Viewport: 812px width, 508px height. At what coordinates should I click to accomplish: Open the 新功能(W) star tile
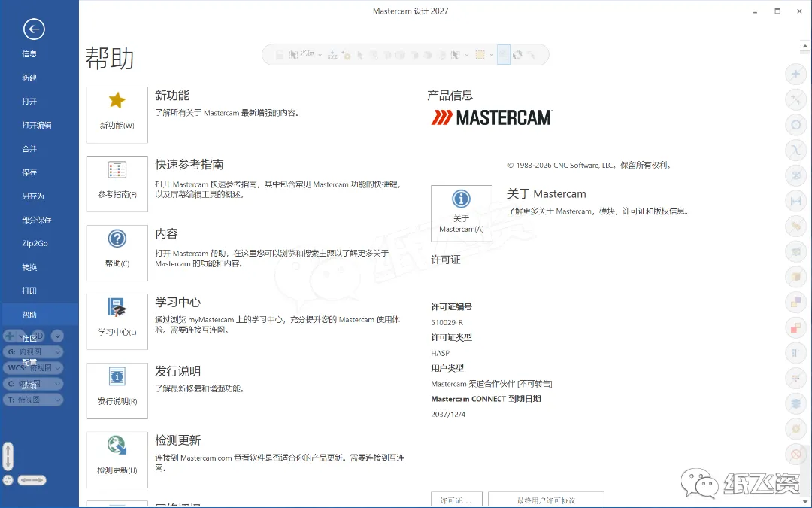[x=117, y=115]
